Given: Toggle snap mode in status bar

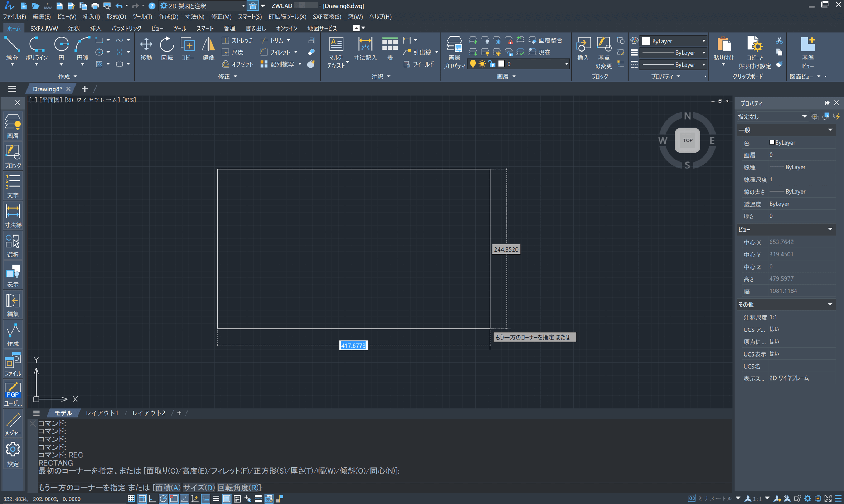Looking at the screenshot, I should 131,499.
